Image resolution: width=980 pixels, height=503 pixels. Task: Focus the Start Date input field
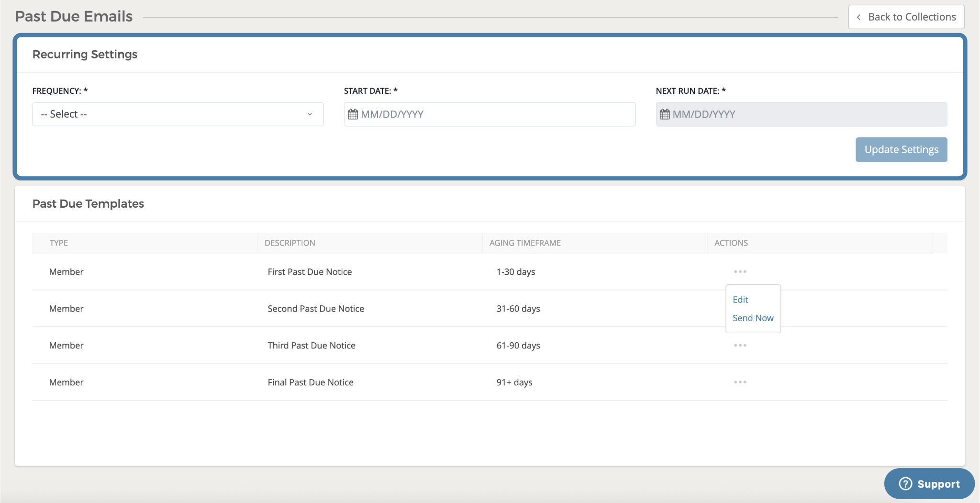495,114
